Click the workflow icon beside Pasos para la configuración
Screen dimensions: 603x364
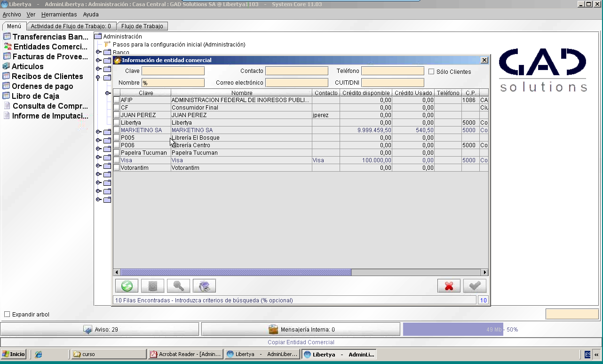107,44
